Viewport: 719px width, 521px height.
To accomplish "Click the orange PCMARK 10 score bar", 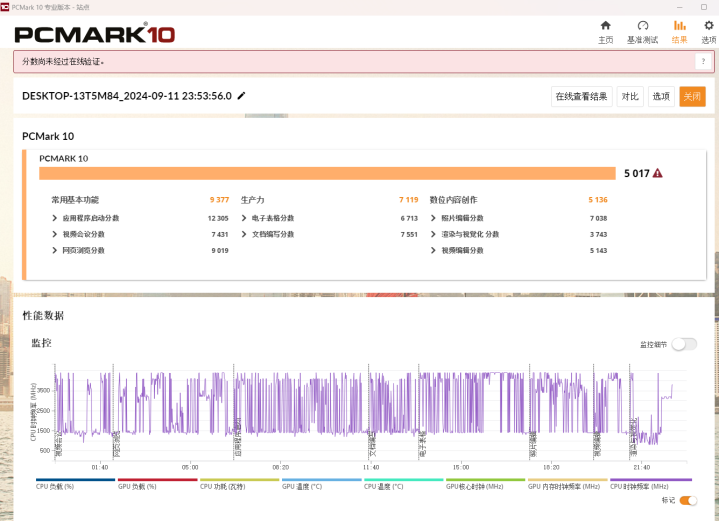I will [327, 173].
